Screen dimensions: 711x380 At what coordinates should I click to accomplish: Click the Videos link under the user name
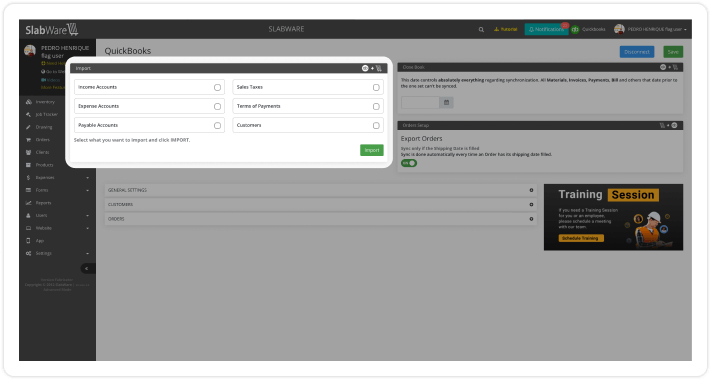click(x=51, y=80)
